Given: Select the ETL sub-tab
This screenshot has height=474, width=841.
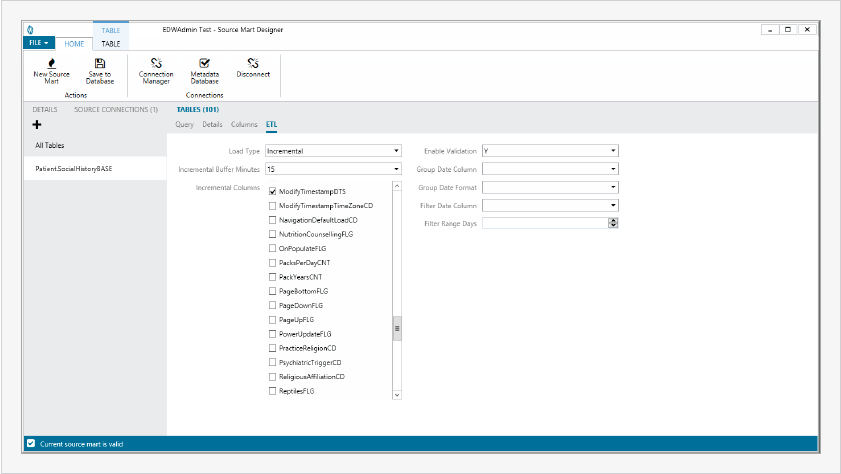Looking at the screenshot, I should point(271,124).
